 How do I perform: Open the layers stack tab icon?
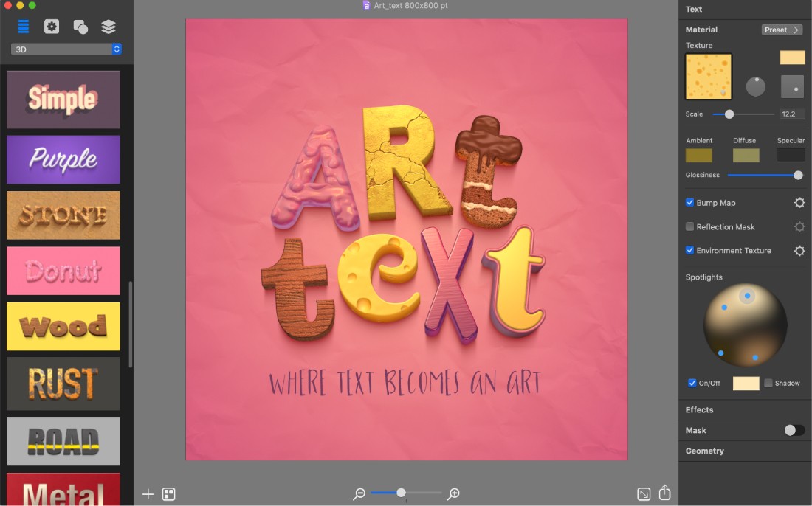(x=109, y=27)
